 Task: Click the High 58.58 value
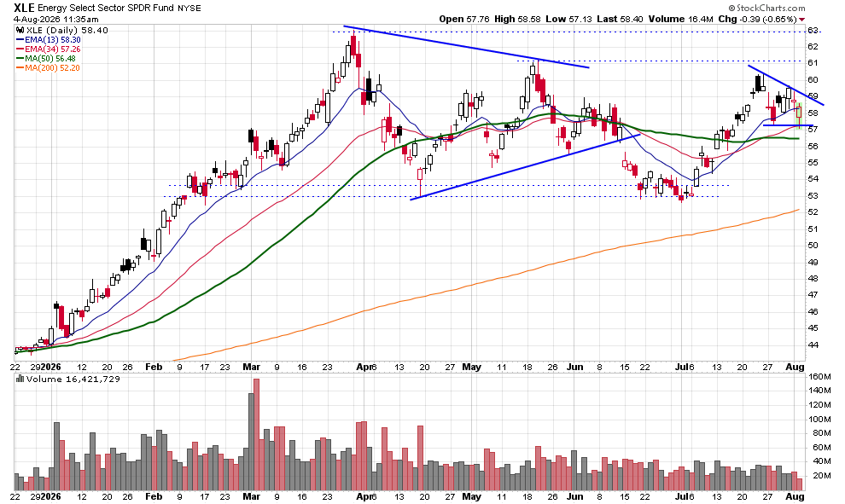click(517, 19)
